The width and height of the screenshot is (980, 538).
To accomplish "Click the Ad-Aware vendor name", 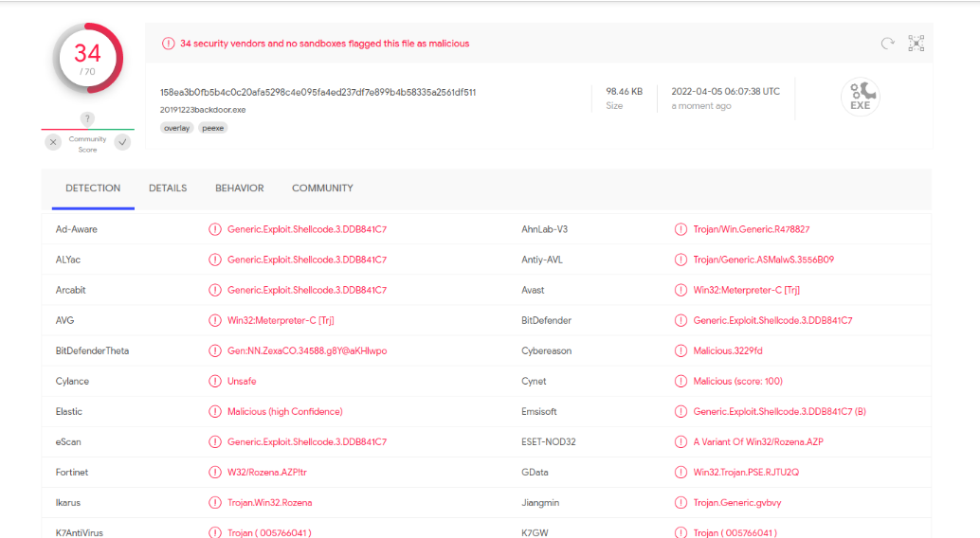I will (76, 229).
